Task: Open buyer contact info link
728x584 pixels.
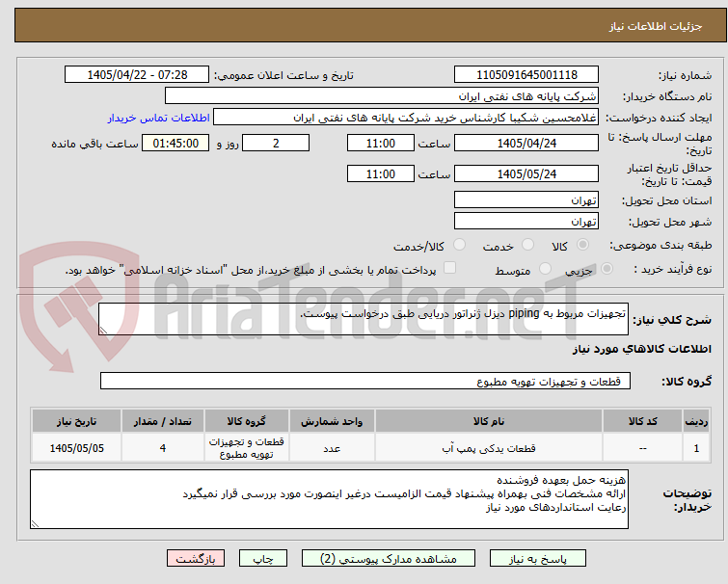Action: coord(159,118)
